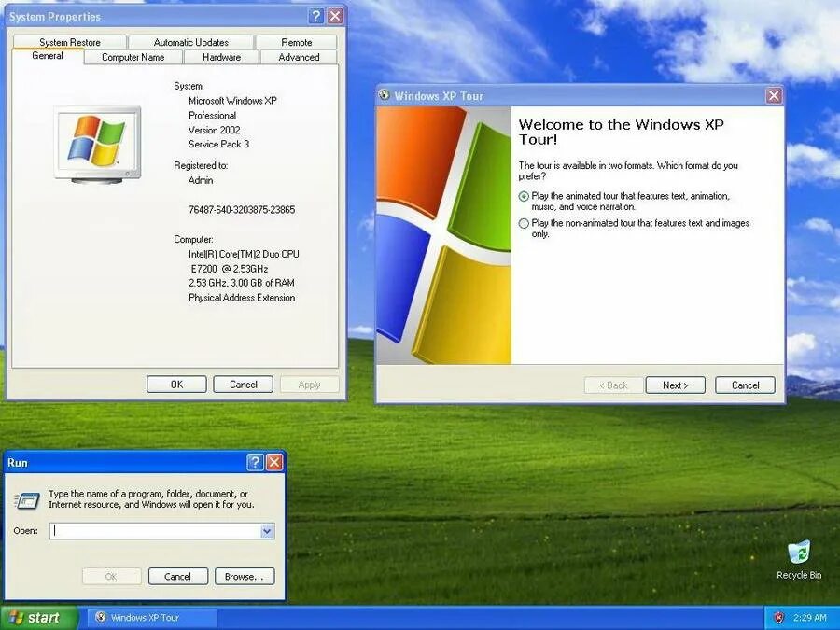Image resolution: width=840 pixels, height=630 pixels.
Task: Click the 'Welcome to the Windows XP Tour!' heading
Action: coord(622,133)
